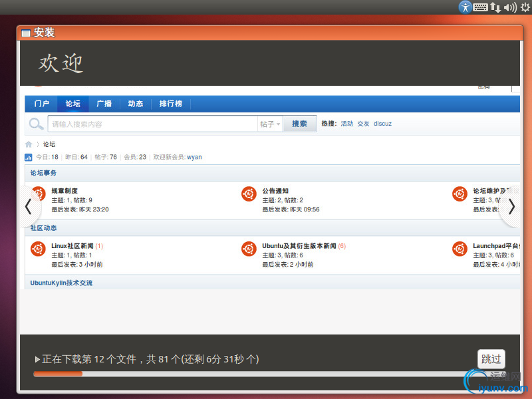This screenshot has height=399, width=532.
Task: Open the 活动 hot search link
Action: [x=346, y=124]
